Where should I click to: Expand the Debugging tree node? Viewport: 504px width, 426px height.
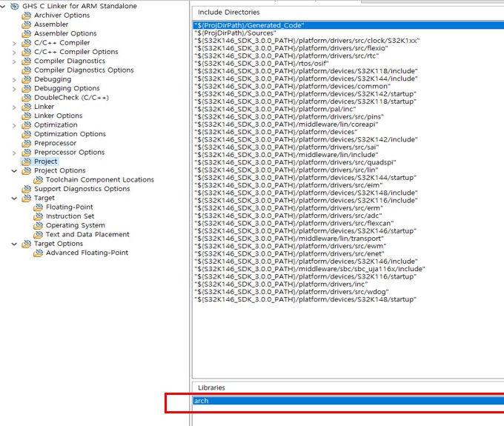(14, 79)
